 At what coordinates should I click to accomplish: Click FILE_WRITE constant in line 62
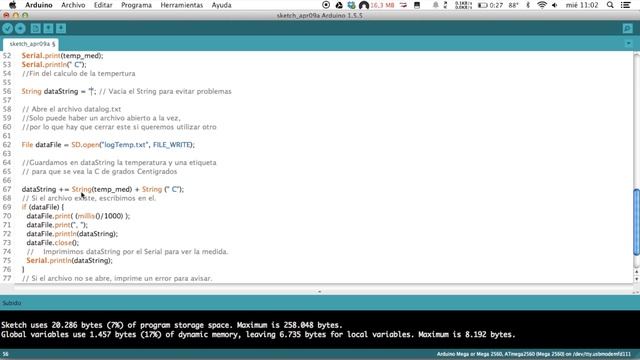(x=172, y=145)
